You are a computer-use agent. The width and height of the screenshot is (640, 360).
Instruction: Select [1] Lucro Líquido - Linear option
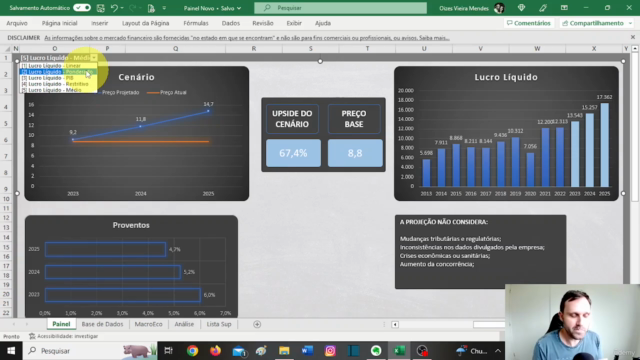coord(58,66)
